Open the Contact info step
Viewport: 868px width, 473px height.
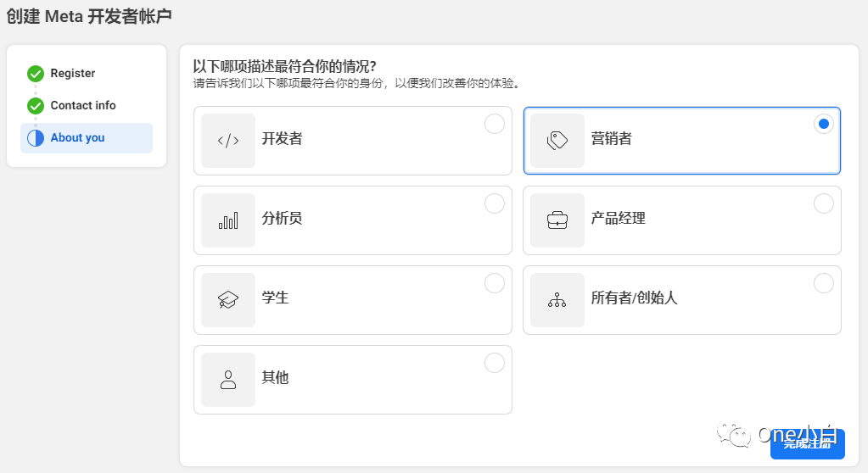[x=83, y=105]
